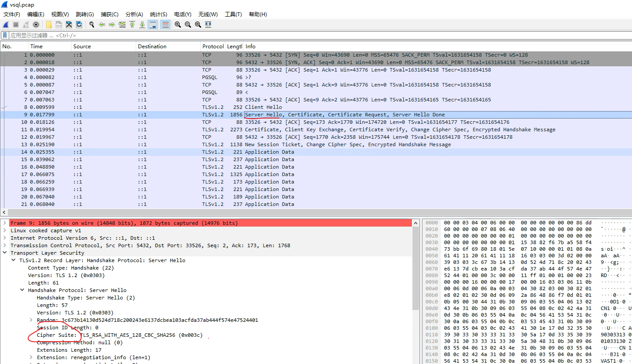Click the go to specified packet icon
This screenshot has width=632, height=364.
coord(122,25)
